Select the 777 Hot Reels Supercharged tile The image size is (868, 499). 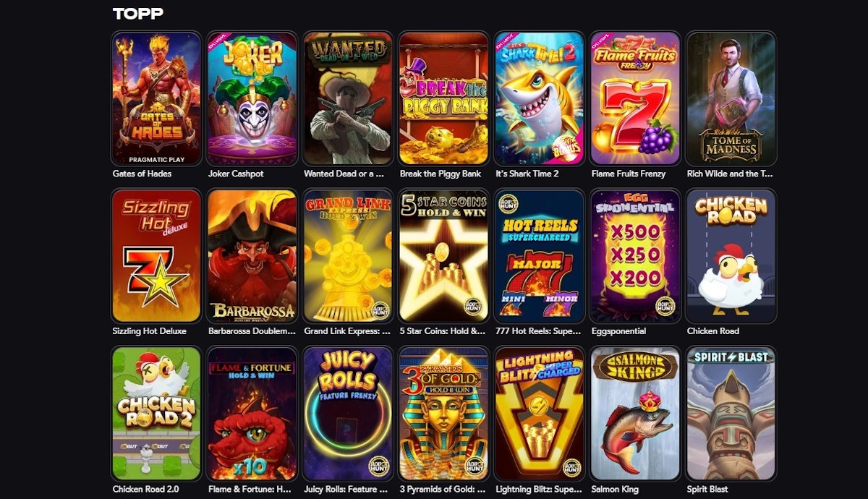(539, 256)
